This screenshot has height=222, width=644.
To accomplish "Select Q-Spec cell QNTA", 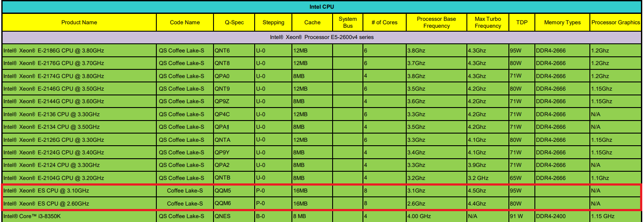I will point(234,140).
